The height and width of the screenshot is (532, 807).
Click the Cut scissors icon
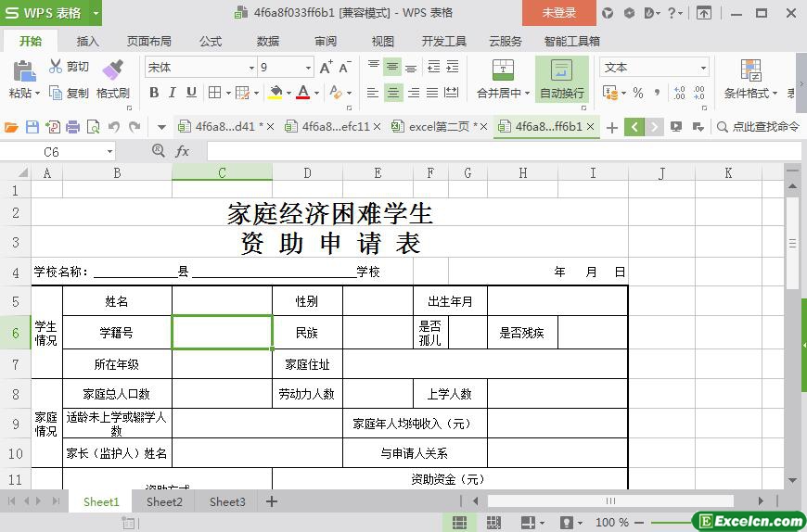pos(56,67)
